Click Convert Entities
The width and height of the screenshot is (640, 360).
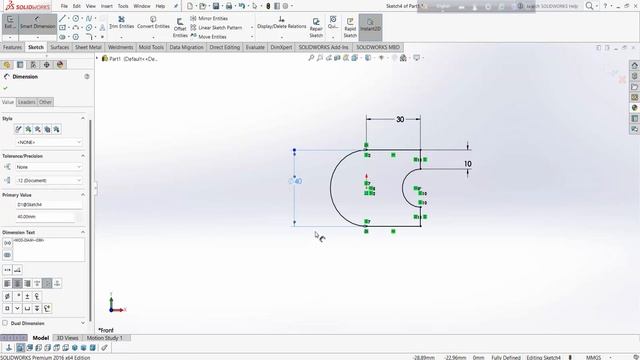tap(153, 22)
